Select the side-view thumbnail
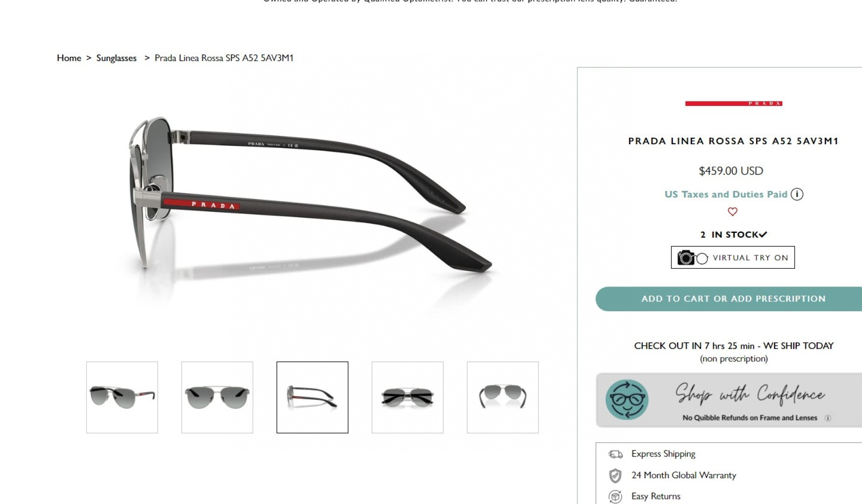Image resolution: width=862 pixels, height=504 pixels. point(312,397)
